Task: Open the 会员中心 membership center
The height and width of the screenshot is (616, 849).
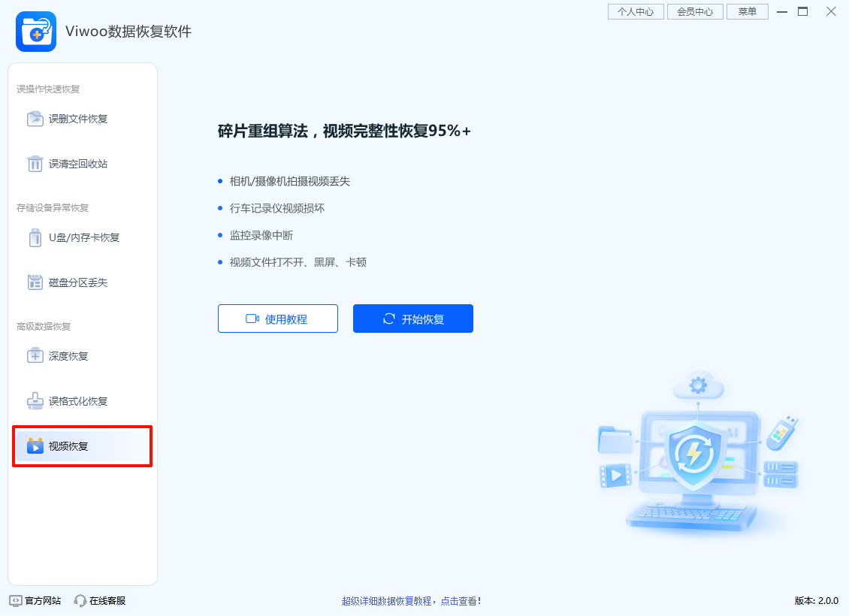Action: [694, 11]
